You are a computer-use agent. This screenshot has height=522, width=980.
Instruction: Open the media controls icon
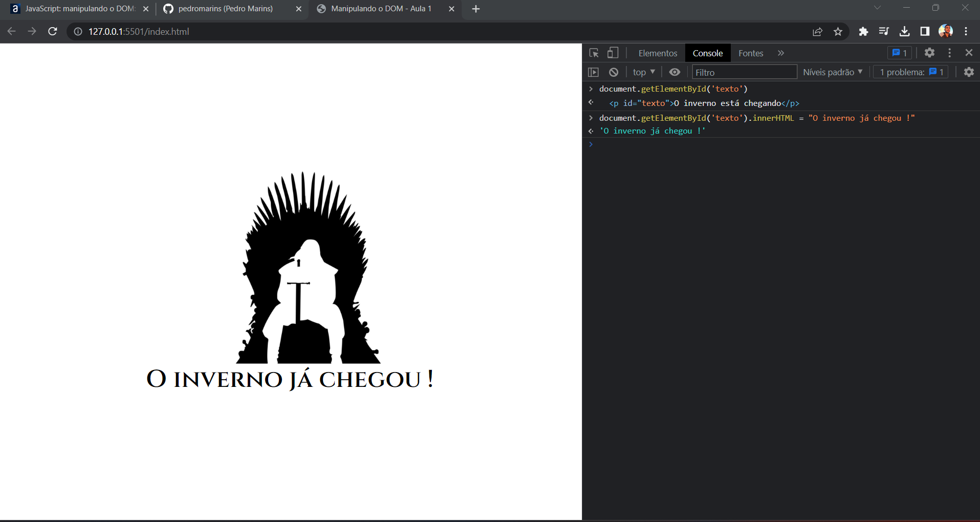(884, 32)
